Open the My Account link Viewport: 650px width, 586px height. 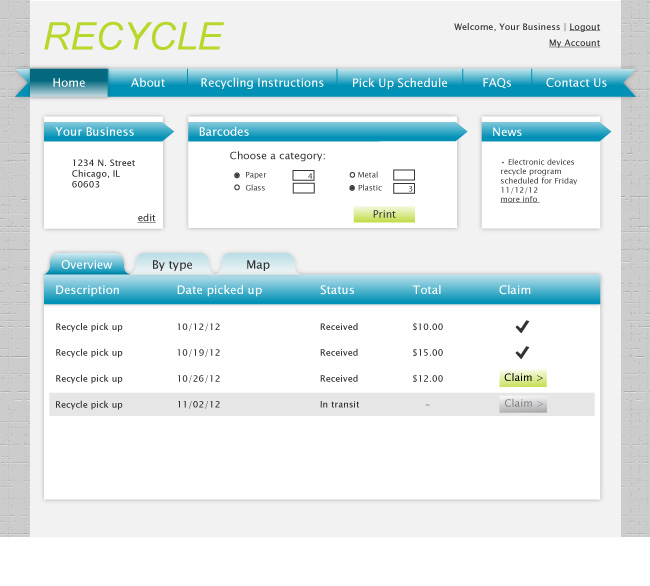tap(575, 43)
